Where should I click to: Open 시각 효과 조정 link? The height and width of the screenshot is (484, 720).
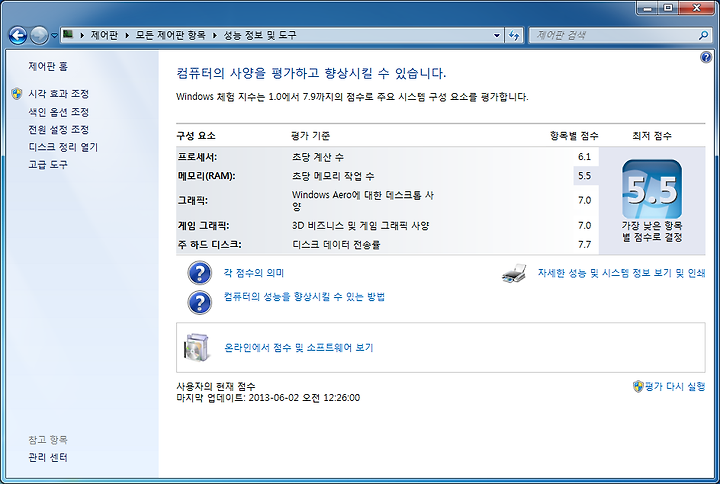58,94
